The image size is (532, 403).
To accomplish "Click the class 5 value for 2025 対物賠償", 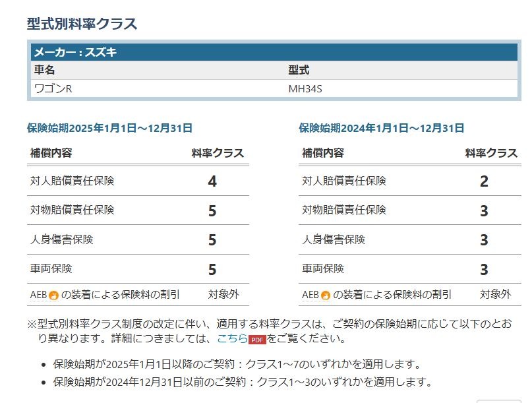I will [x=212, y=211].
